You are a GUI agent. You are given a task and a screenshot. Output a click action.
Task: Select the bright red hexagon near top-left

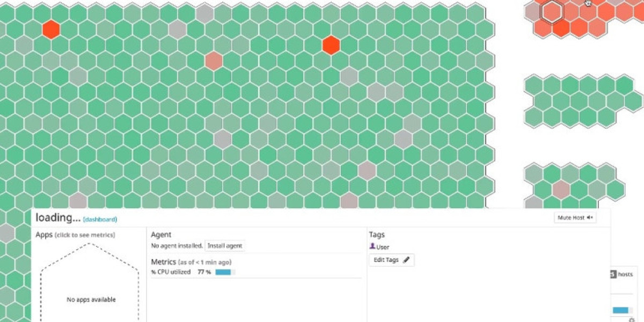(x=51, y=29)
